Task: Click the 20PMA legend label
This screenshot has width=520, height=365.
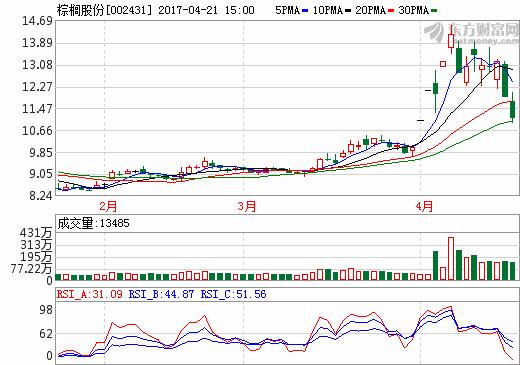Action: pyautogui.click(x=371, y=10)
